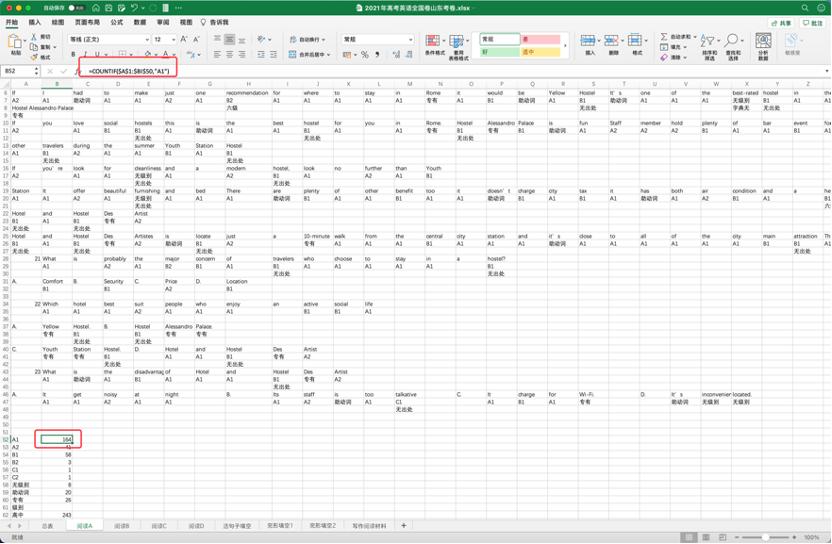Screen dimensions: 832x544
Task: Click the Increase Indent icon
Action: pyautogui.click(x=273, y=54)
